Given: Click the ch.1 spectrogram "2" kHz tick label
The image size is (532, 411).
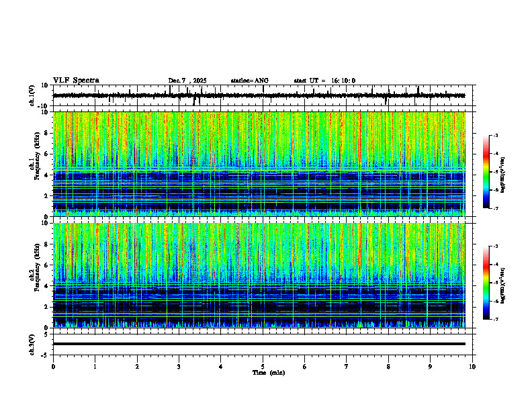Looking at the screenshot, I should (x=46, y=195).
